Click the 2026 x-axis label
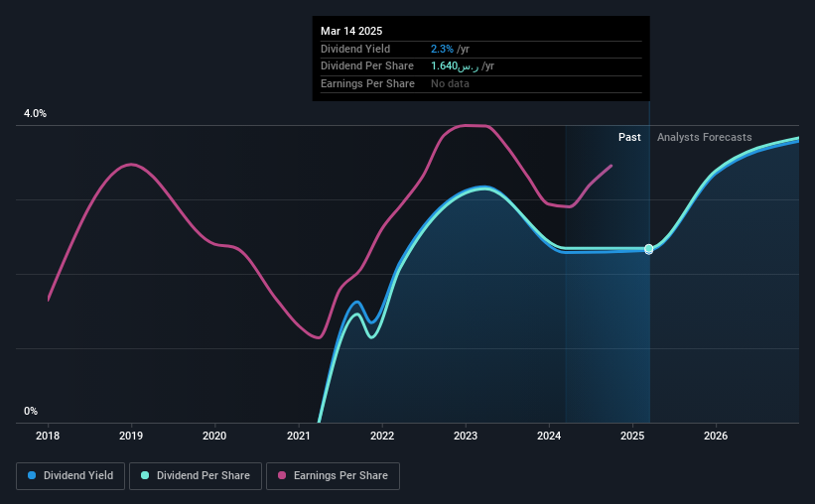 (716, 436)
